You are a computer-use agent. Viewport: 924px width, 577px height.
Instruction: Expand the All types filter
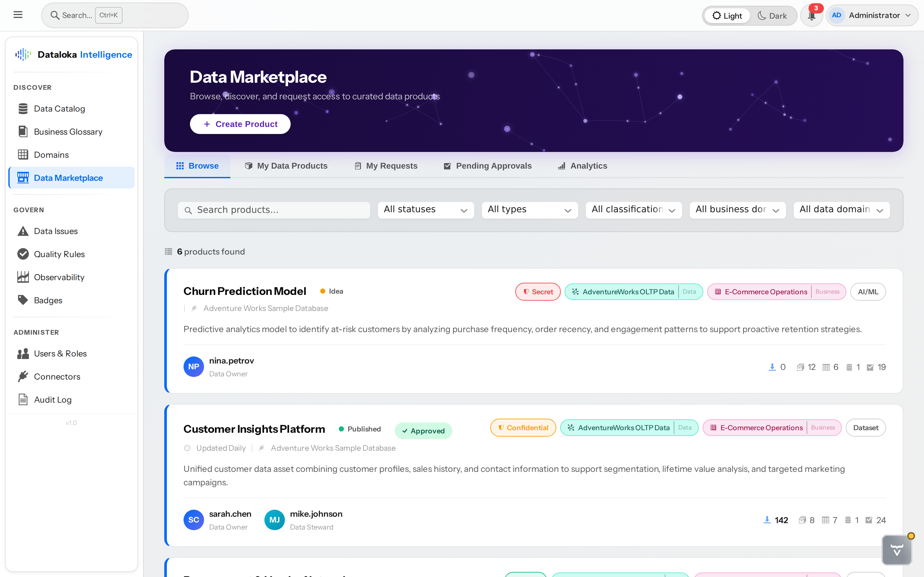coord(530,210)
